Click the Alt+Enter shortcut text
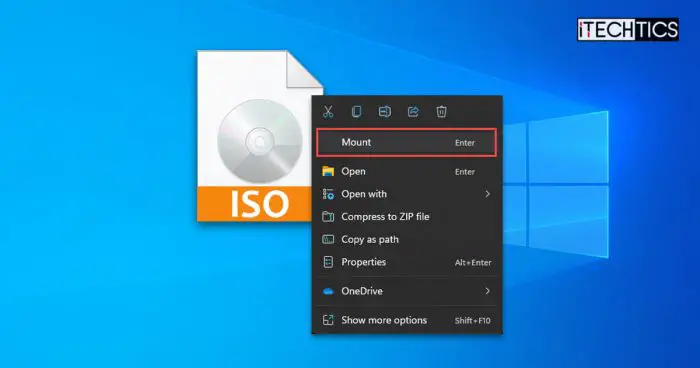 pyautogui.click(x=473, y=263)
